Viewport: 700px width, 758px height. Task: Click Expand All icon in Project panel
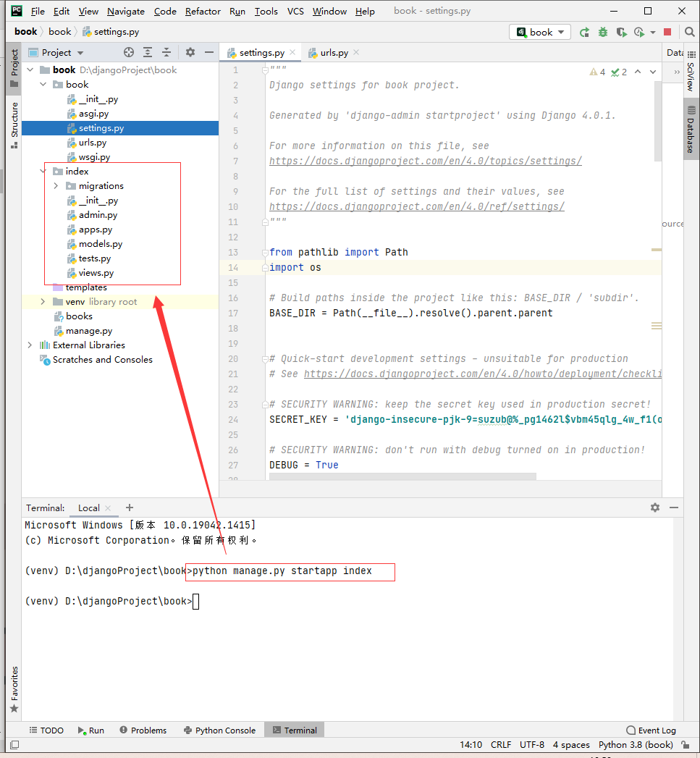(148, 52)
